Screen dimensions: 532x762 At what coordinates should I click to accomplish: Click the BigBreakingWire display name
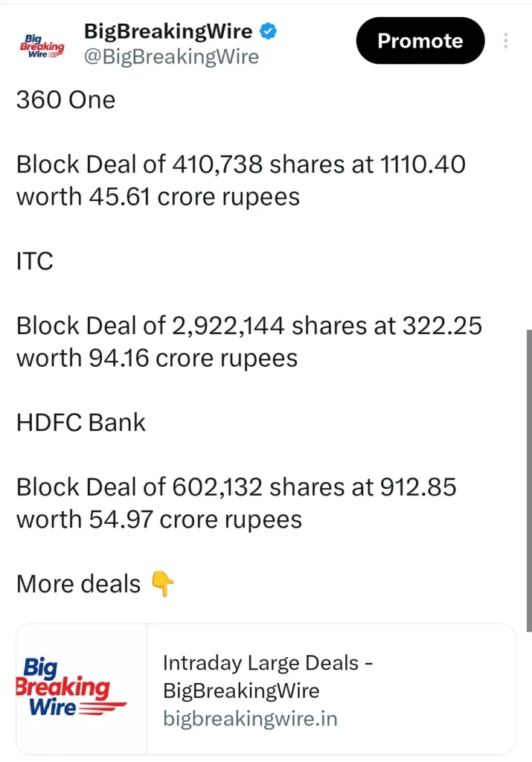(168, 31)
